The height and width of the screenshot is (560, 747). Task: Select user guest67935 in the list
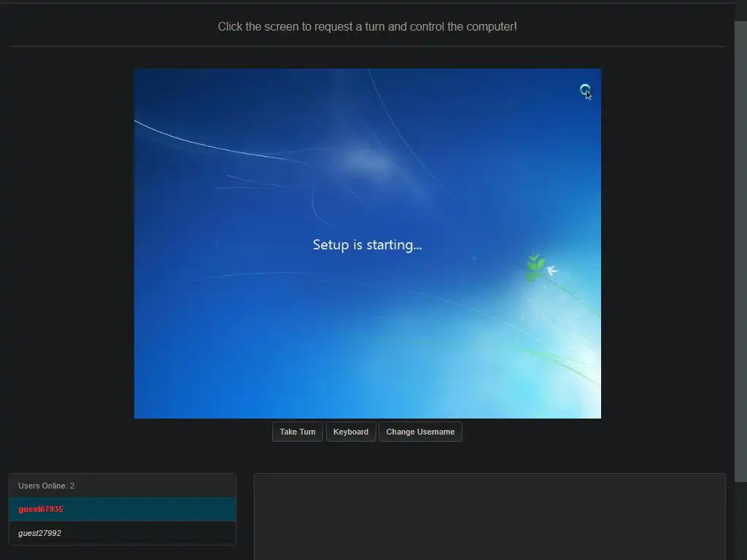pos(123,509)
